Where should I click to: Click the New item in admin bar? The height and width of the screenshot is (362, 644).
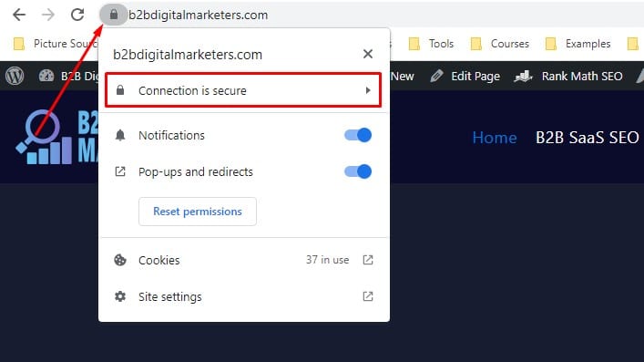pyautogui.click(x=402, y=76)
